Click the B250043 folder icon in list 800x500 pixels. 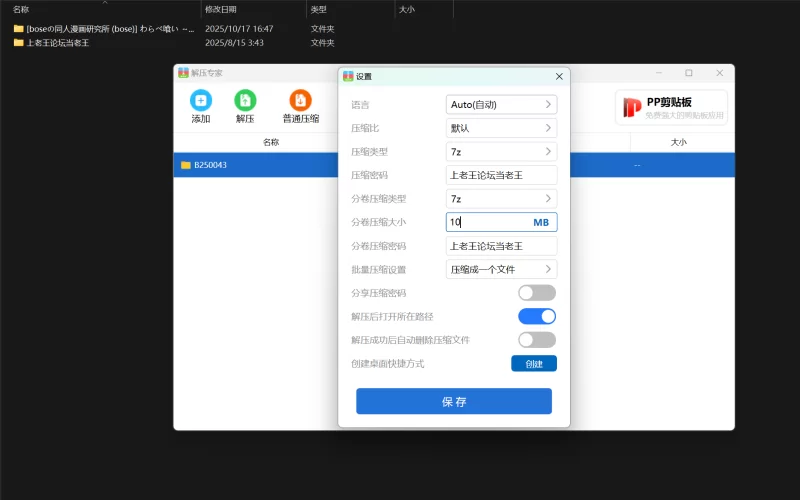coord(186,165)
